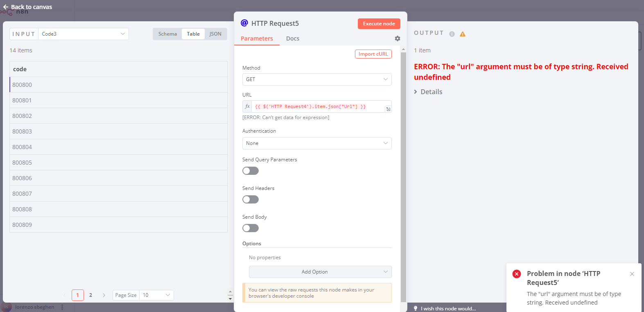
Task: Close the Problem in node notification
Action: pos(632,274)
